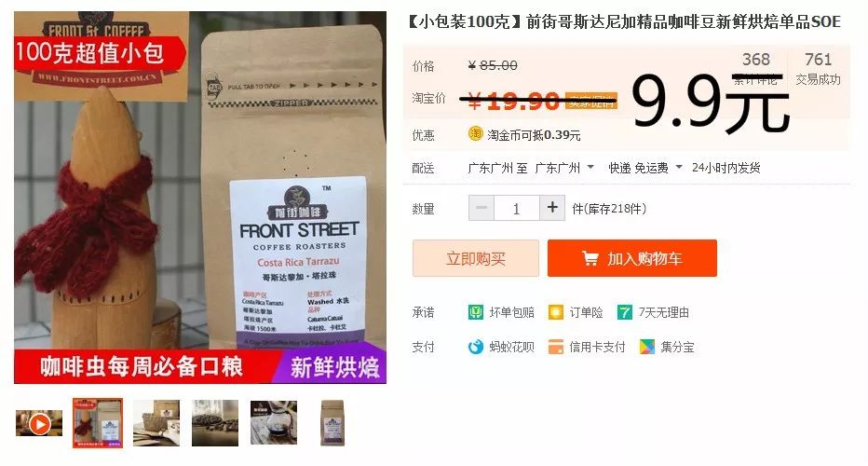Image resolution: width=868 pixels, height=466 pixels.
Task: Click the 集分宝 colorful icon
Action: (646, 347)
